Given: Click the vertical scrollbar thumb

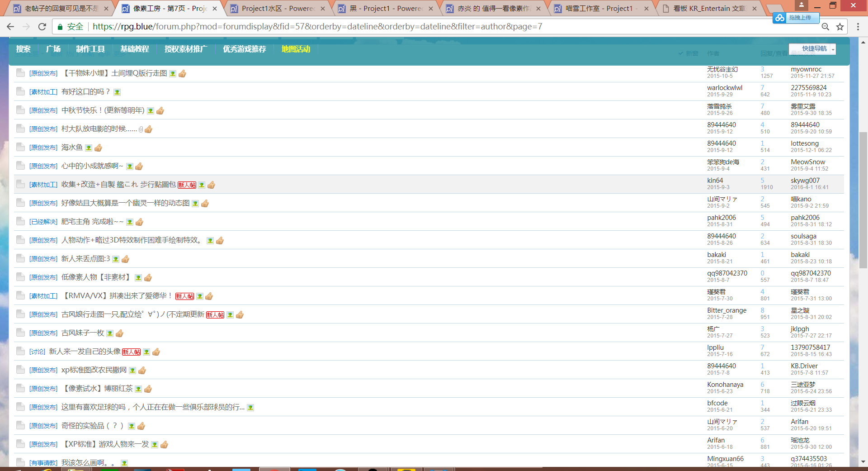Looking at the screenshot, I should (863, 200).
